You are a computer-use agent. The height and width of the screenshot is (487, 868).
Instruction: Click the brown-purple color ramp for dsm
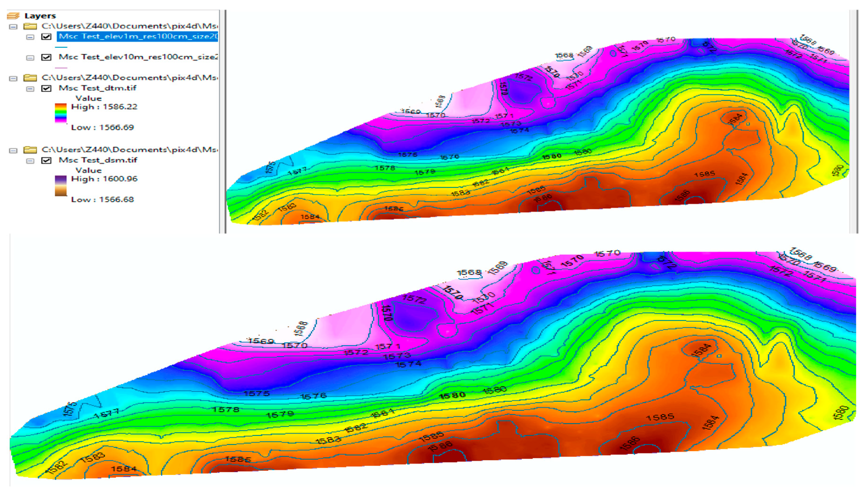[61, 186]
